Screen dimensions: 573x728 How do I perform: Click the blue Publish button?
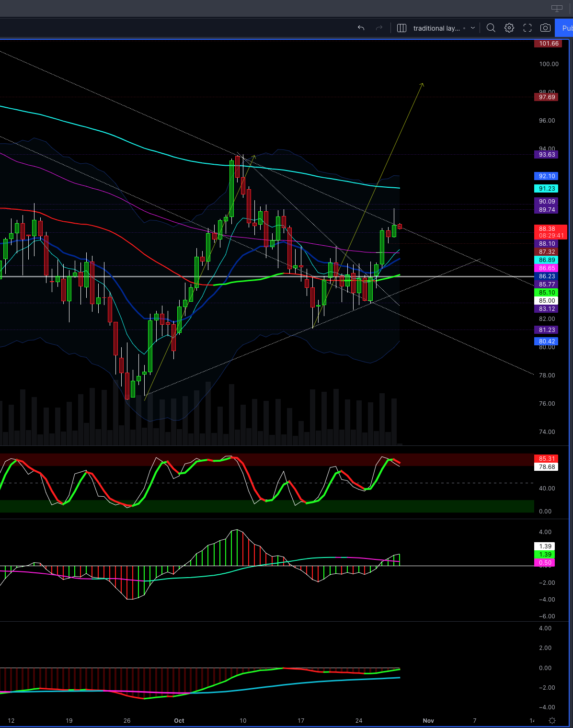click(565, 28)
